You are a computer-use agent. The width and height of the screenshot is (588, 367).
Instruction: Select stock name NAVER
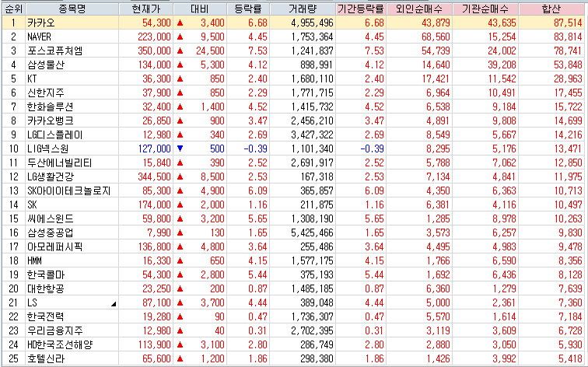pos(39,37)
